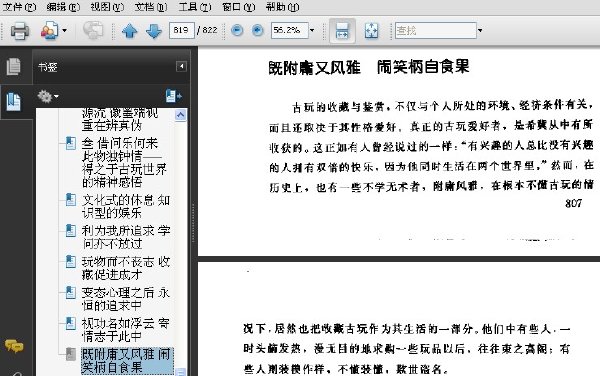Click the page number 807 on page
Screen dimensions: 600x376
pos(574,203)
